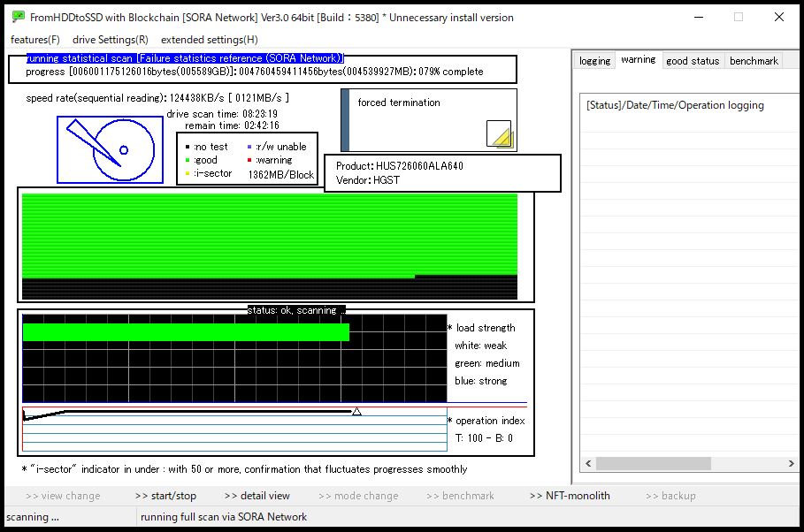Click the 'blue: strong' label
Screen dimensions: 804x532
pos(481,381)
